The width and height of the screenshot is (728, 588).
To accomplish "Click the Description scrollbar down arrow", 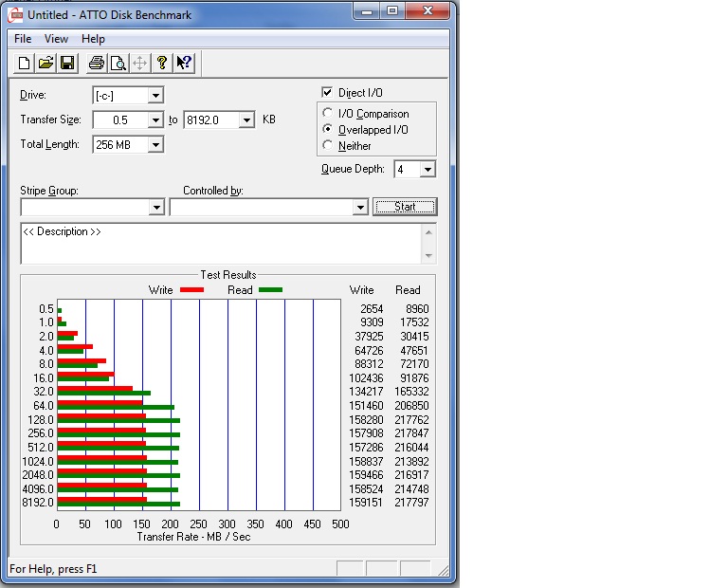I will click(428, 256).
